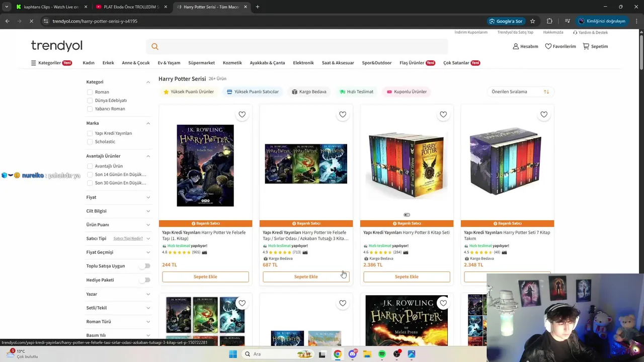Add Harry Potter Seti 7 Kitap Takım to favorites

(x=544, y=115)
